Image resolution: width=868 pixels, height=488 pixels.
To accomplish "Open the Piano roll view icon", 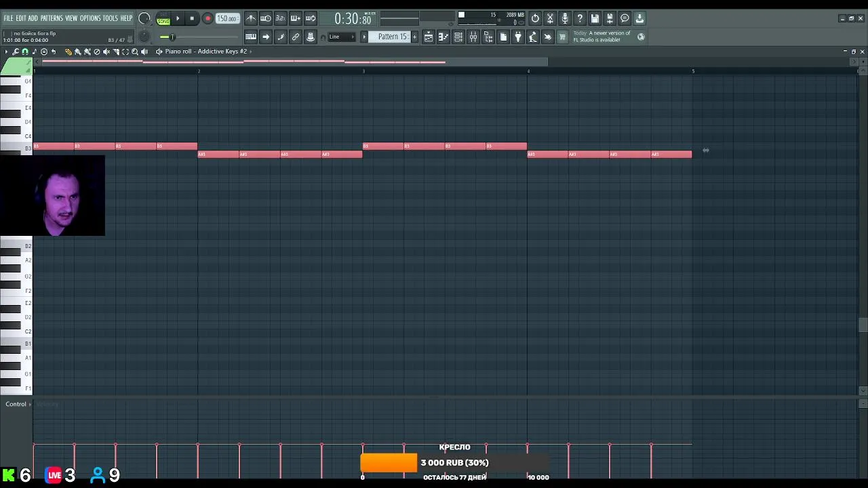I will [x=443, y=37].
